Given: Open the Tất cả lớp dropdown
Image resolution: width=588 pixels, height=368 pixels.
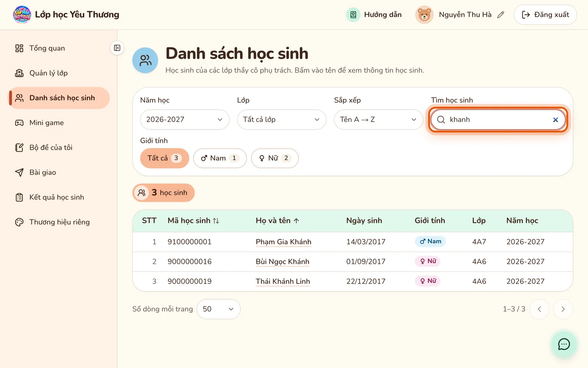Looking at the screenshot, I should click(x=282, y=120).
